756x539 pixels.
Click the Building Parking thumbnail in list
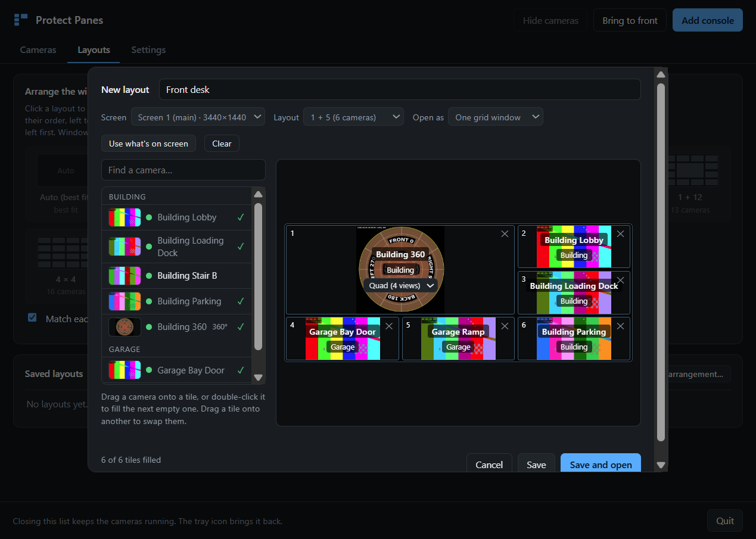[x=125, y=301]
